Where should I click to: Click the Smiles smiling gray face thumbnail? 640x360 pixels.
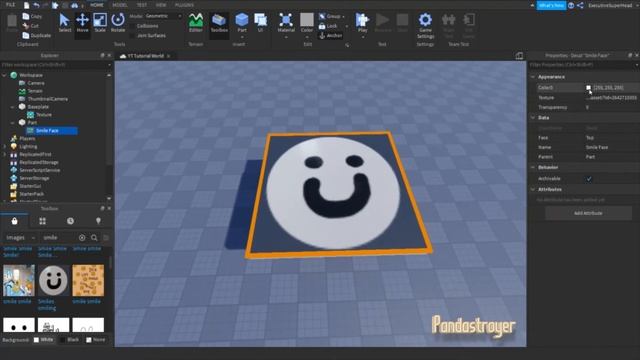[53, 280]
